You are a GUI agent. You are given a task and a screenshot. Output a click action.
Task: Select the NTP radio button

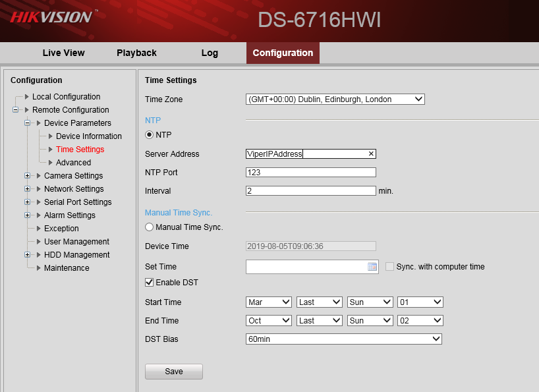[149, 134]
